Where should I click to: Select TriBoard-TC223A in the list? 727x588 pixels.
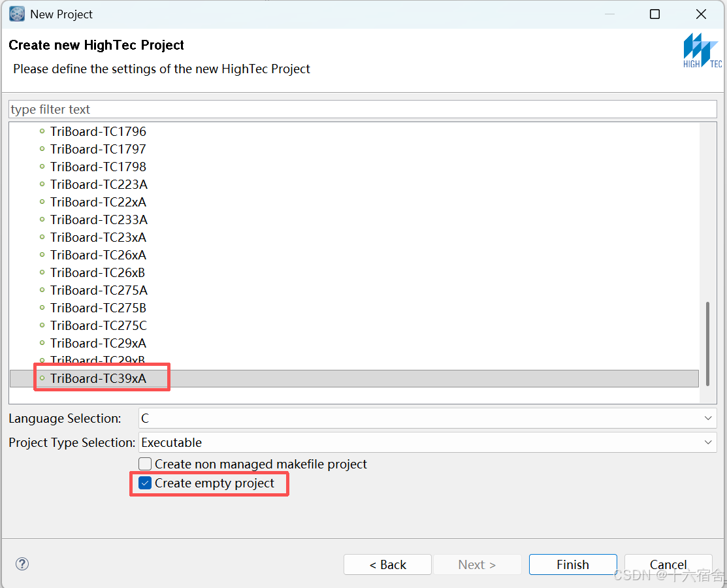pos(99,184)
